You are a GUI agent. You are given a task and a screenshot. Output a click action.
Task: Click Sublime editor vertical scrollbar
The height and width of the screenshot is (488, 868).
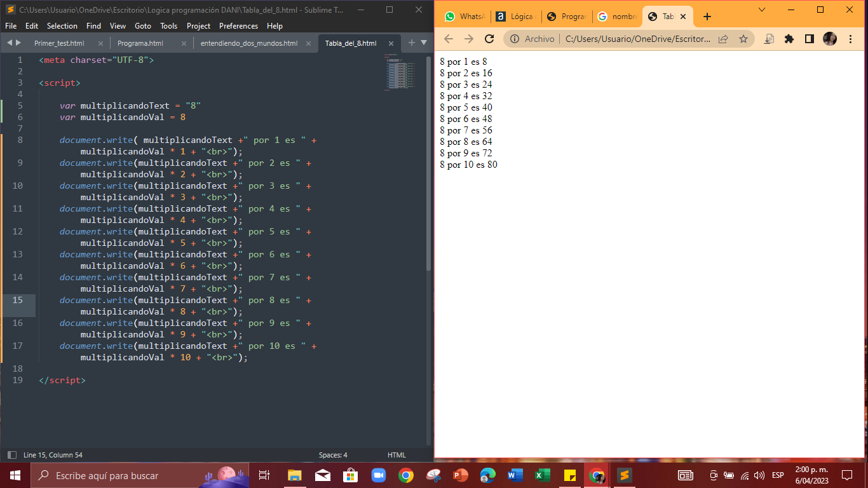click(x=428, y=162)
